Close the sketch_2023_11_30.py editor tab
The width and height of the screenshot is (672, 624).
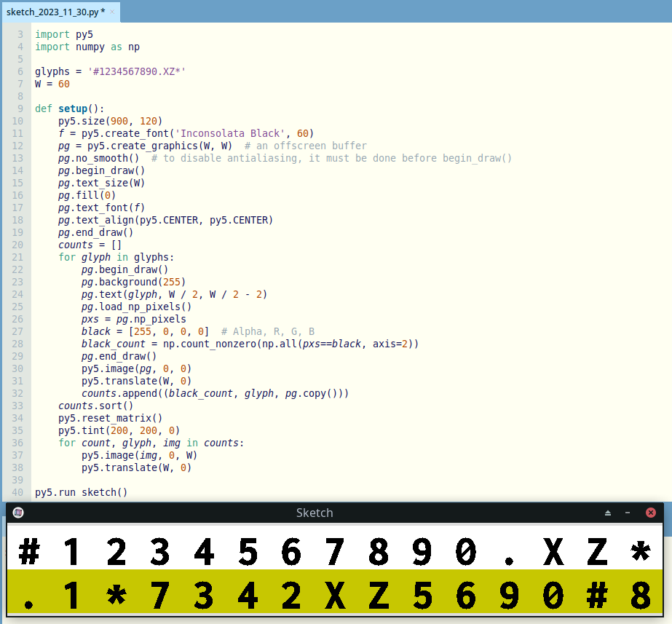pyautogui.click(x=113, y=13)
